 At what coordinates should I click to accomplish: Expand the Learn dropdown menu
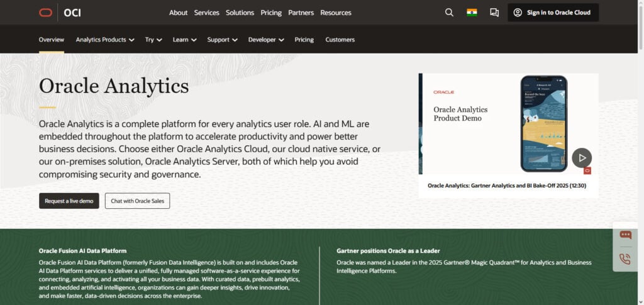point(185,40)
